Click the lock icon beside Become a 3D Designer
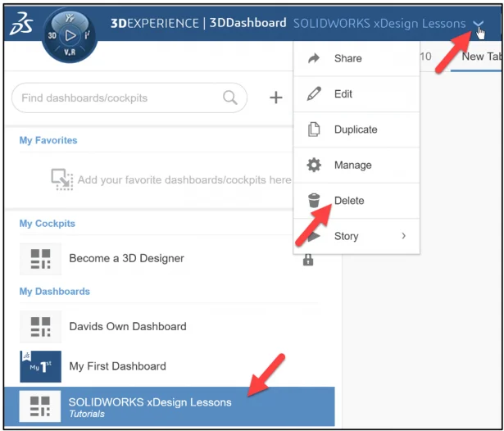Screen dimensions: 504x431 click(x=308, y=260)
